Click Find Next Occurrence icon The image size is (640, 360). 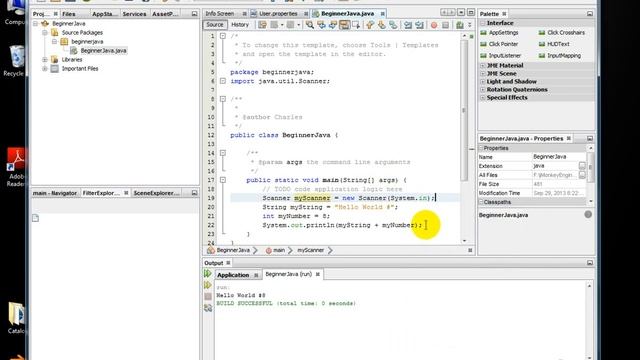coord(333,25)
